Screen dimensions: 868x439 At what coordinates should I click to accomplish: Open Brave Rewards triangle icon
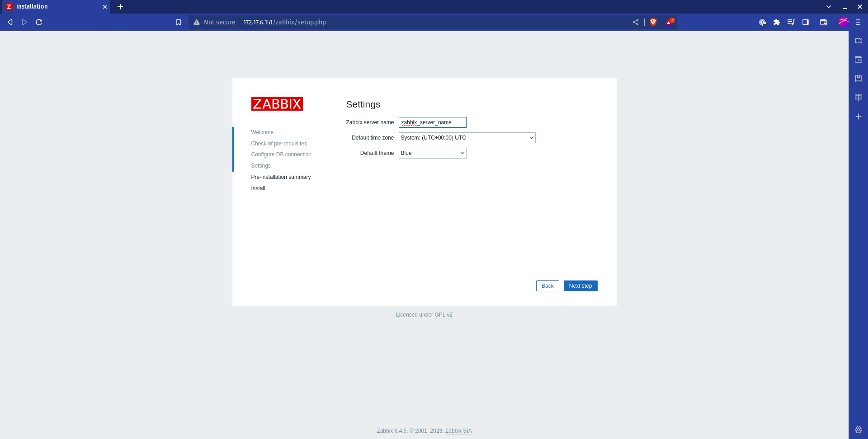[x=669, y=22]
